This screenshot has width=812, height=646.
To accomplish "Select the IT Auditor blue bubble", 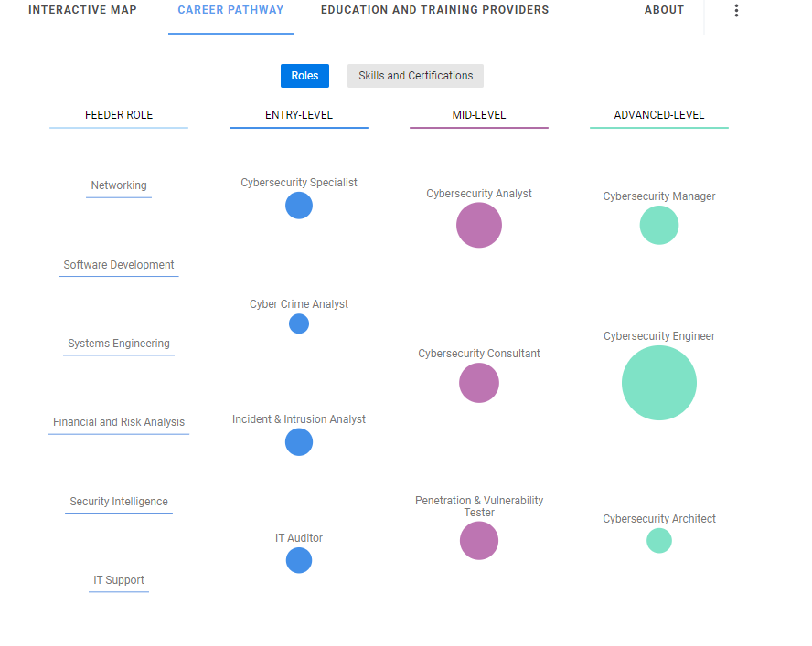I will click(x=299, y=560).
